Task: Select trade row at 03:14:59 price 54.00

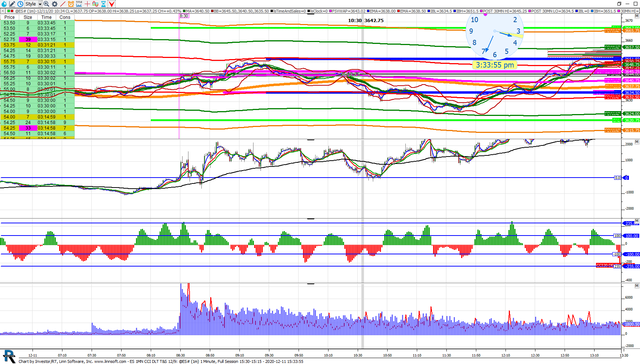Action: point(37,117)
